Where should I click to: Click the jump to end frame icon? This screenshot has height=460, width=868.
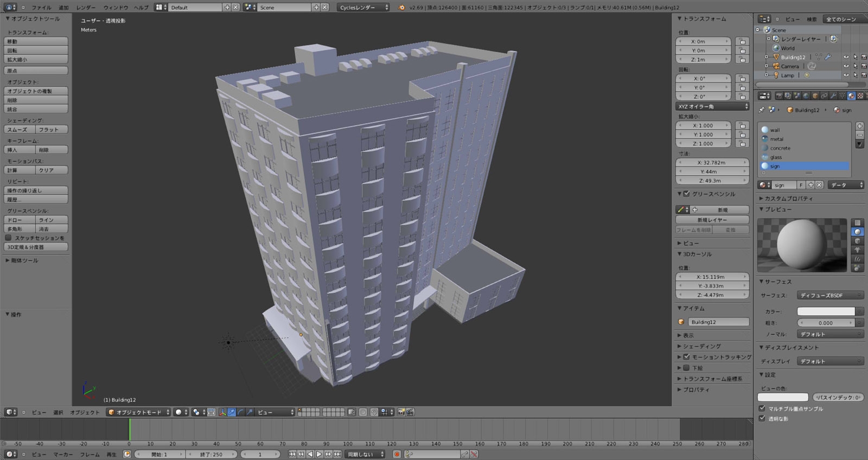337,454
